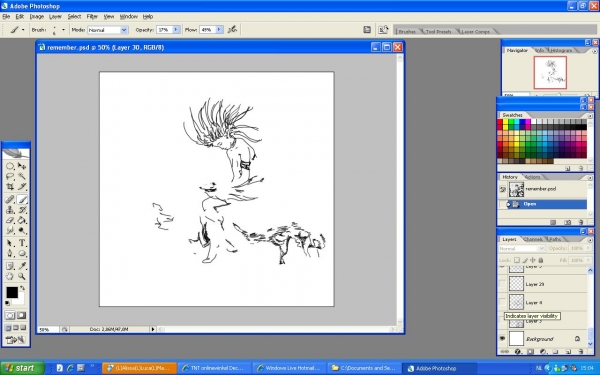Hide the Background layer via eye icon
This screenshot has width=600, height=375.
502,339
